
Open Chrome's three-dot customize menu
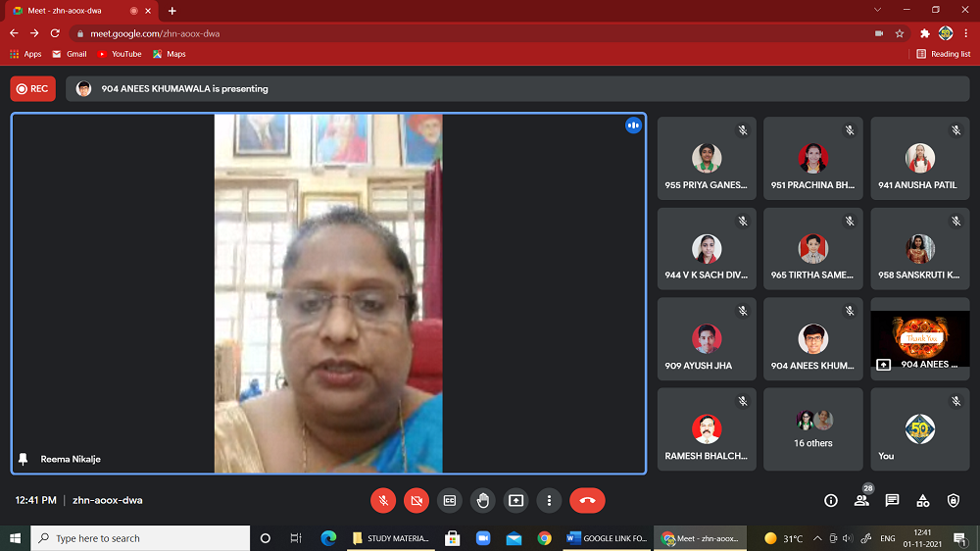pyautogui.click(x=965, y=32)
